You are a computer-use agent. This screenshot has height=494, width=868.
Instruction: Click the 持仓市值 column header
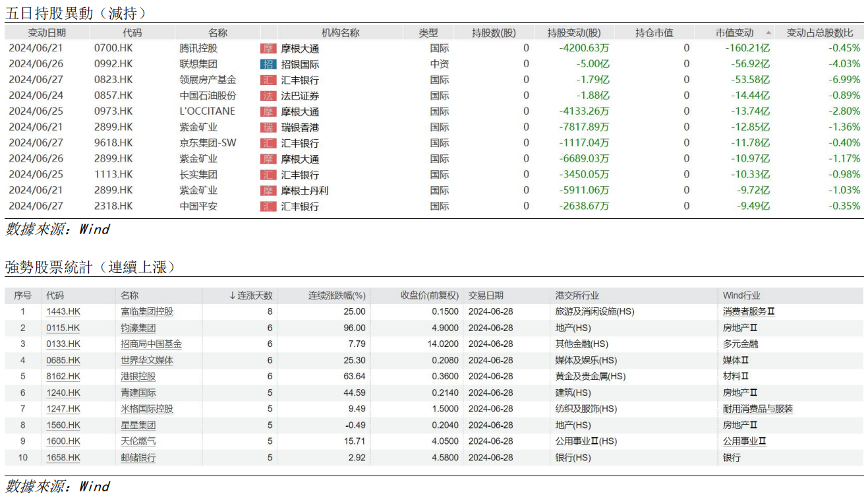[x=654, y=32]
